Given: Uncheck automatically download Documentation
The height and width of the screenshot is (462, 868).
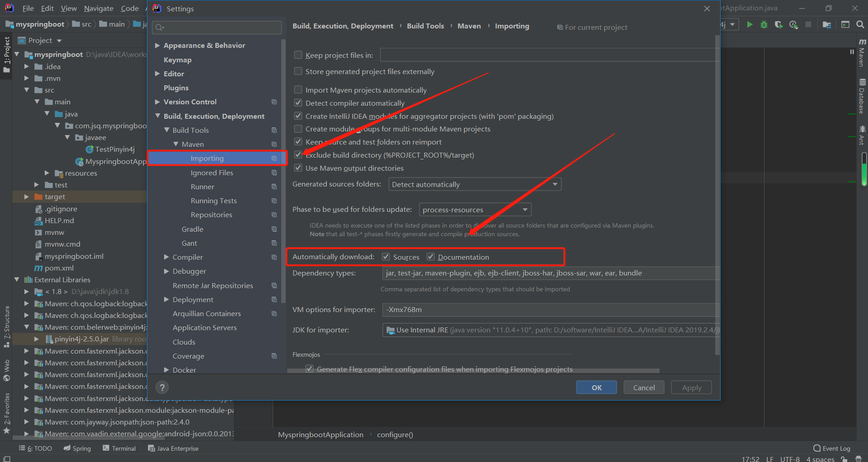Looking at the screenshot, I should tap(430, 257).
